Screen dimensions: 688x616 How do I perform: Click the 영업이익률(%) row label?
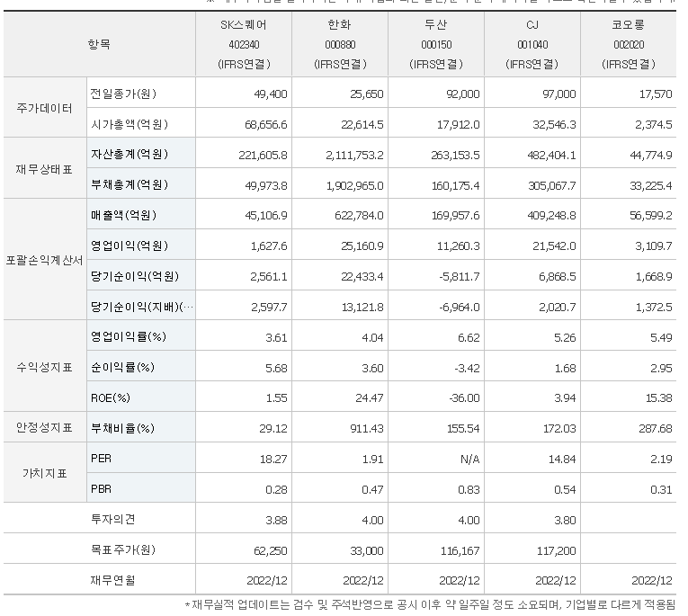pos(129,336)
